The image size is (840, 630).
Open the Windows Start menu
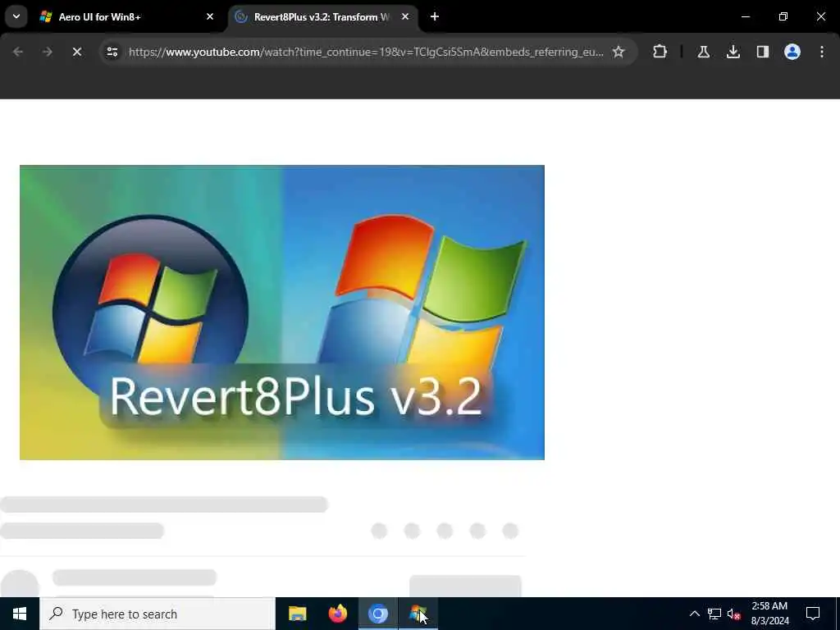coord(20,614)
